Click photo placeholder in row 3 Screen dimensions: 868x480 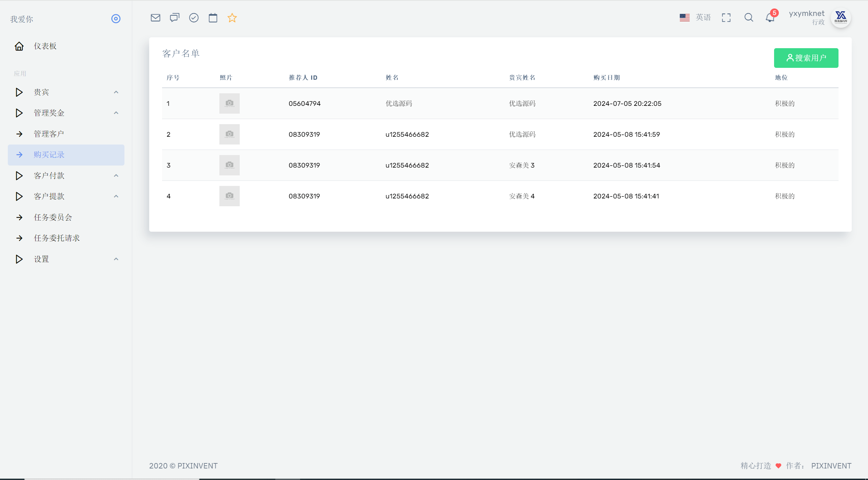230,165
